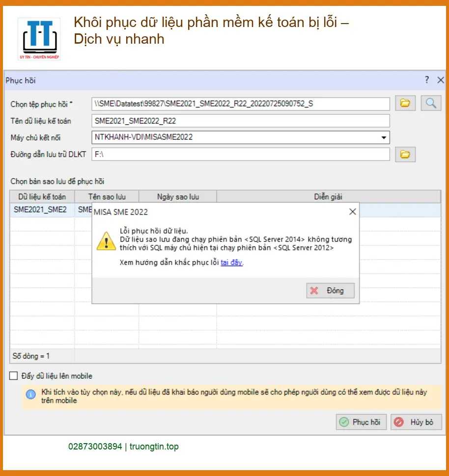The width and height of the screenshot is (449, 476).
Task: Search for restore file with magnifier icon
Action: pos(431,103)
